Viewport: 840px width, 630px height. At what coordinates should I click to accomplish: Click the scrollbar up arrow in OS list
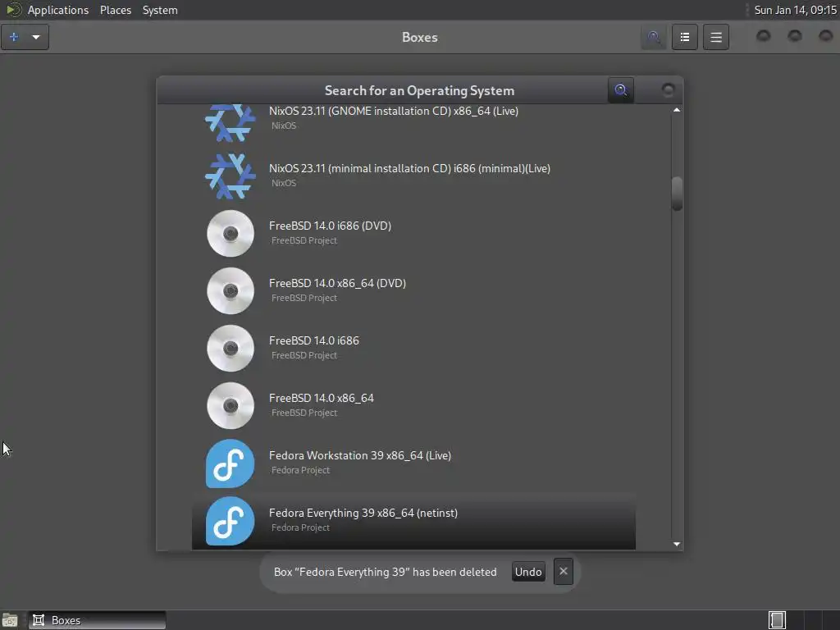tap(677, 110)
